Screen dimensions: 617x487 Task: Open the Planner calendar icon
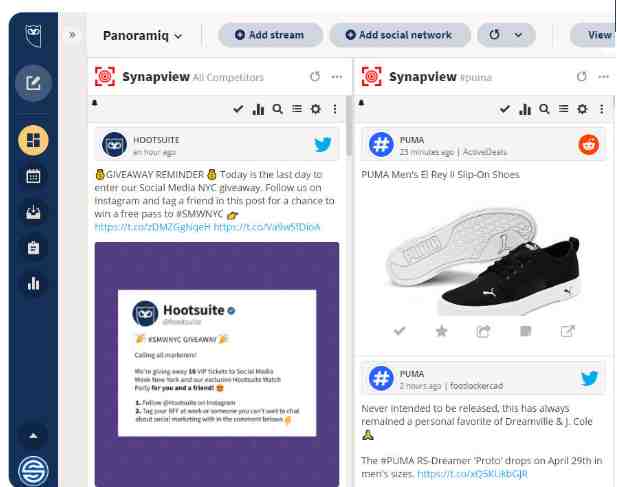[33, 176]
